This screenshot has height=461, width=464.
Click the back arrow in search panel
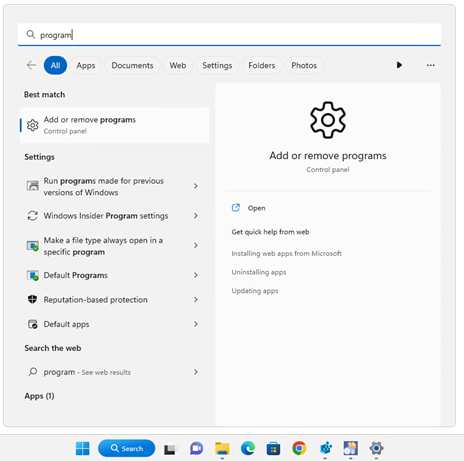31,65
